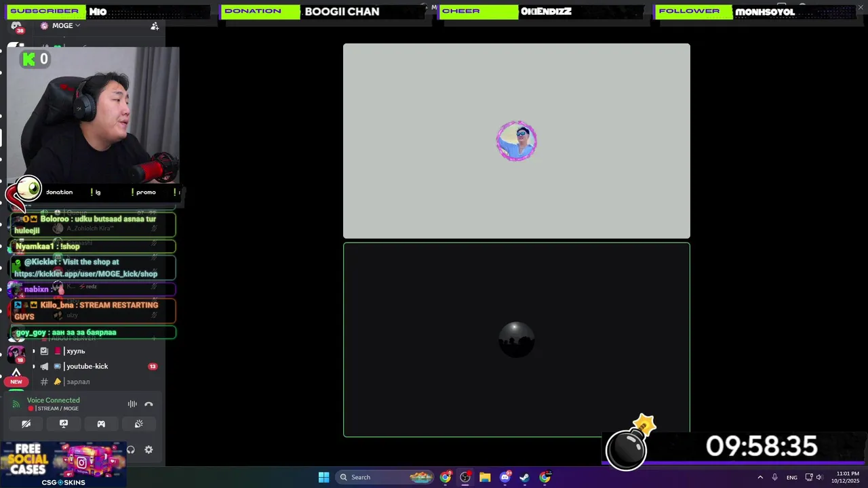Open the Voice Connected status details

(53, 400)
